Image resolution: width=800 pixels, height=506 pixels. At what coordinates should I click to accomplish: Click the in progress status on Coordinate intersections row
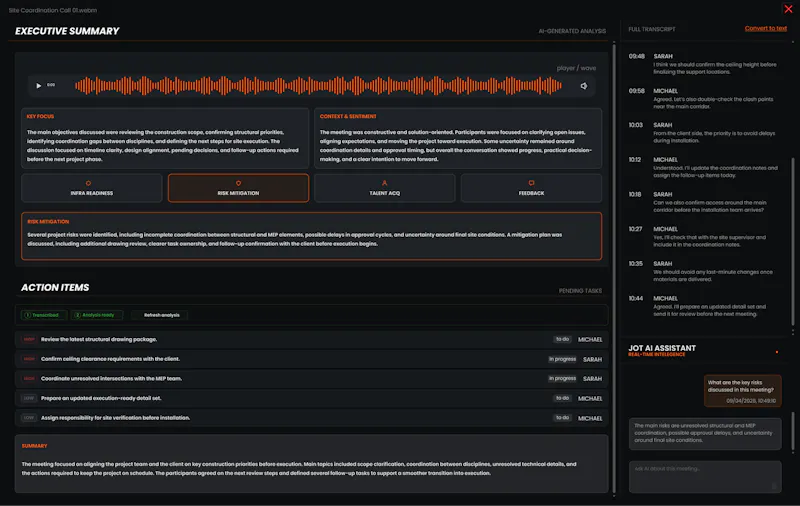click(562, 378)
